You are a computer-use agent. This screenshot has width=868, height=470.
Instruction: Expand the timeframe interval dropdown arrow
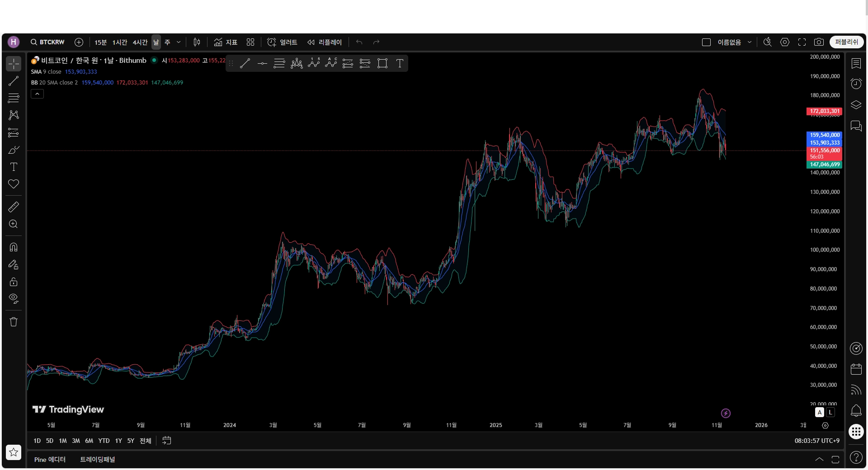click(x=179, y=42)
